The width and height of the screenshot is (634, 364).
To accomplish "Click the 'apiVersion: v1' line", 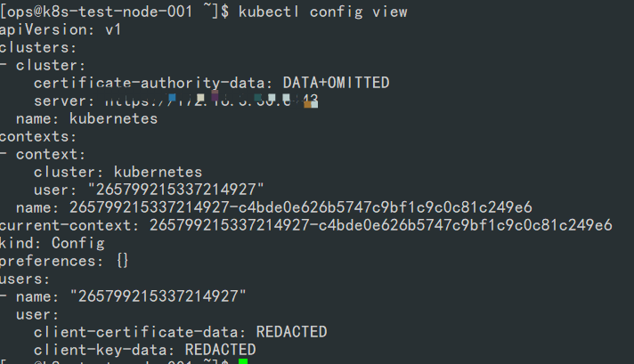I will click(61, 30).
